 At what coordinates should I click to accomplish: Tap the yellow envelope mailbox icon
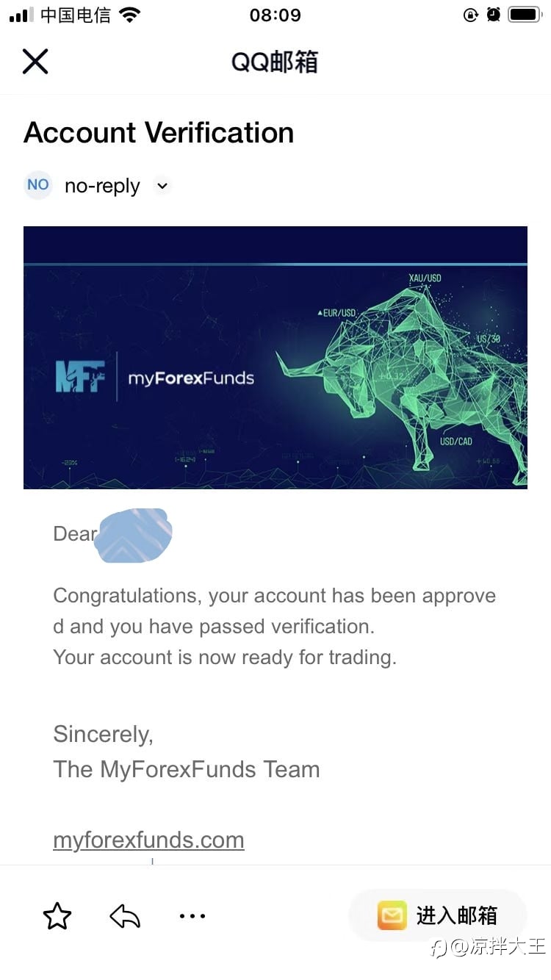tap(392, 915)
